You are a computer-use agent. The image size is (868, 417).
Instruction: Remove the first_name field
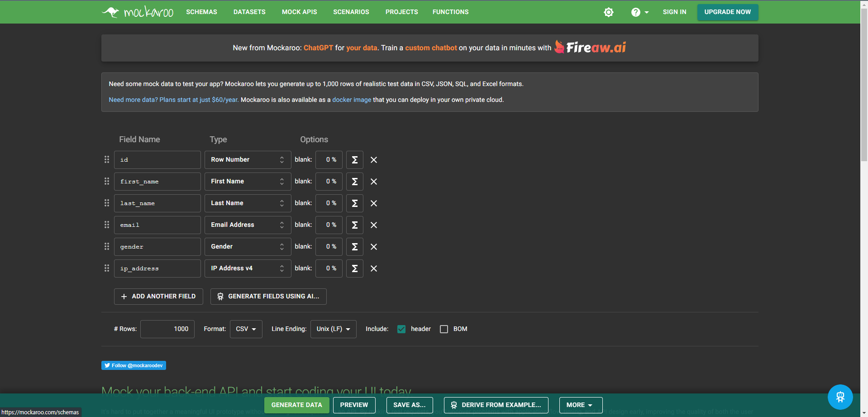pos(374,182)
